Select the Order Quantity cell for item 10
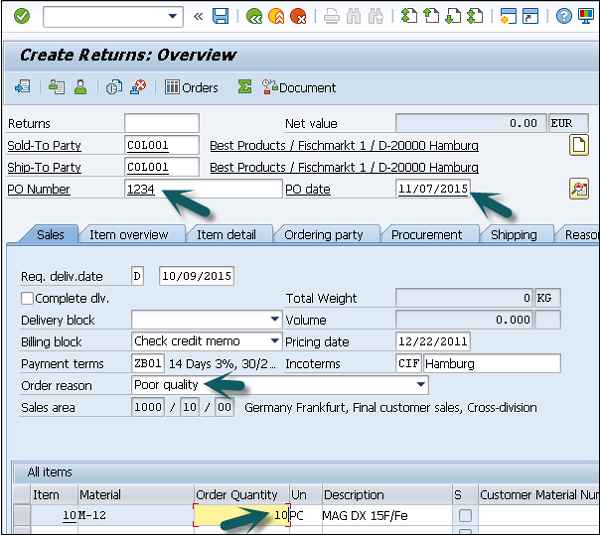 point(240,515)
